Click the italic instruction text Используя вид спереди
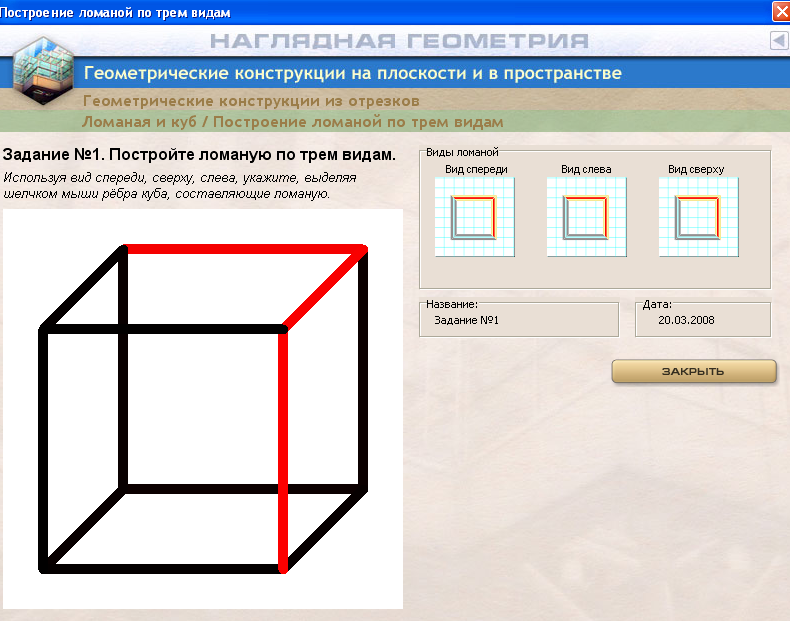Screen dimensions: 790x621 pyautogui.click(x=180, y=185)
